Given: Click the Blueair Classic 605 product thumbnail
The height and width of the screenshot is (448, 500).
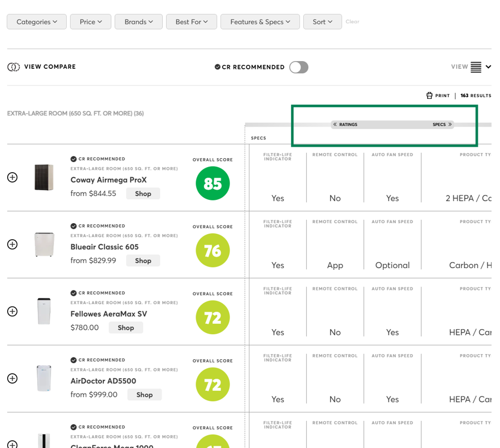Looking at the screenshot, I should 44,245.
